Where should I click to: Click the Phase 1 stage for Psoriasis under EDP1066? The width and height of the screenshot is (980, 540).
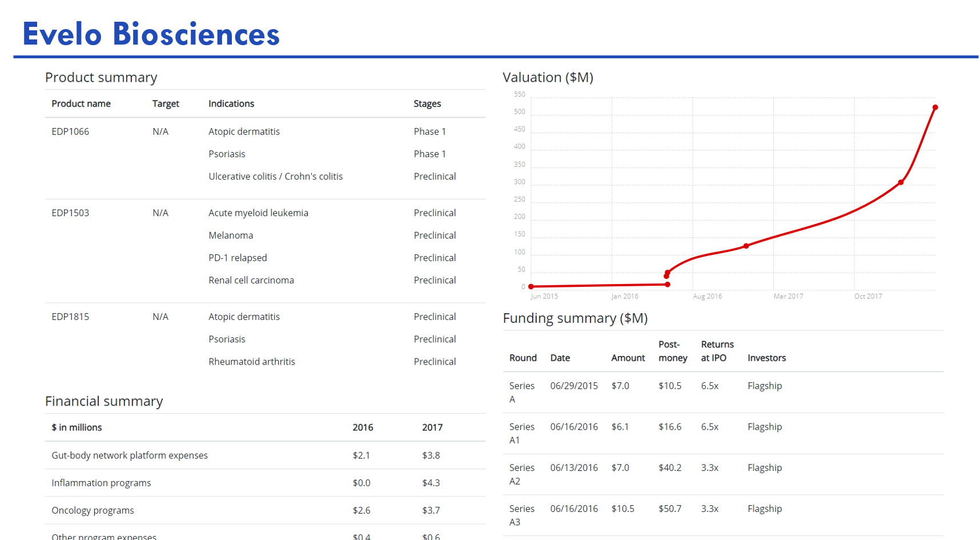pos(430,154)
